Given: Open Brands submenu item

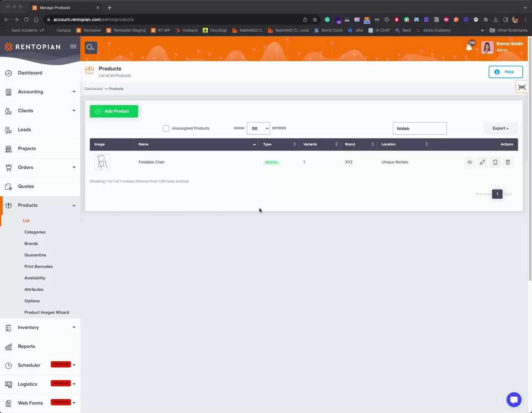Looking at the screenshot, I should click(31, 244).
